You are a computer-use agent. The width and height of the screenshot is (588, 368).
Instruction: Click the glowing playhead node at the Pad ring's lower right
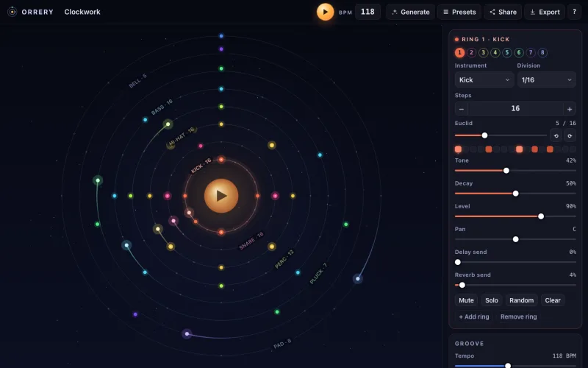click(x=358, y=279)
